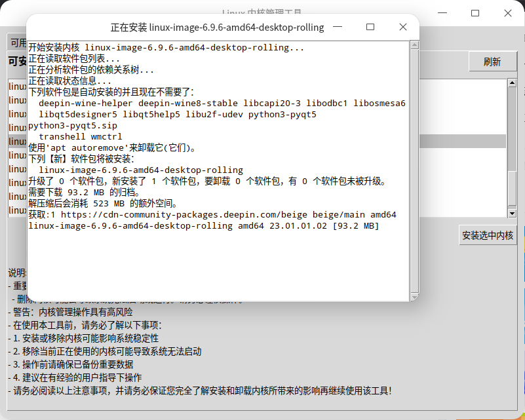Click the log line starting with 开始安装内核
This screenshot has height=420, width=525.
(x=166, y=48)
